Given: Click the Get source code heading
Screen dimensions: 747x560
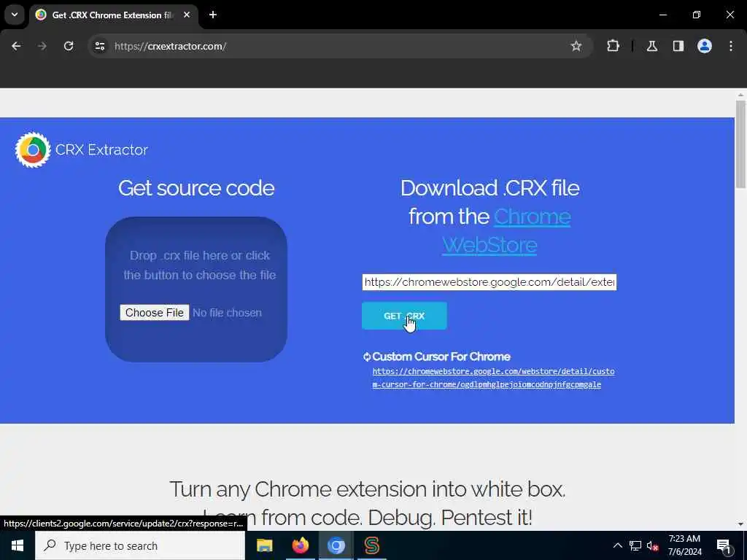Looking at the screenshot, I should [196, 188].
